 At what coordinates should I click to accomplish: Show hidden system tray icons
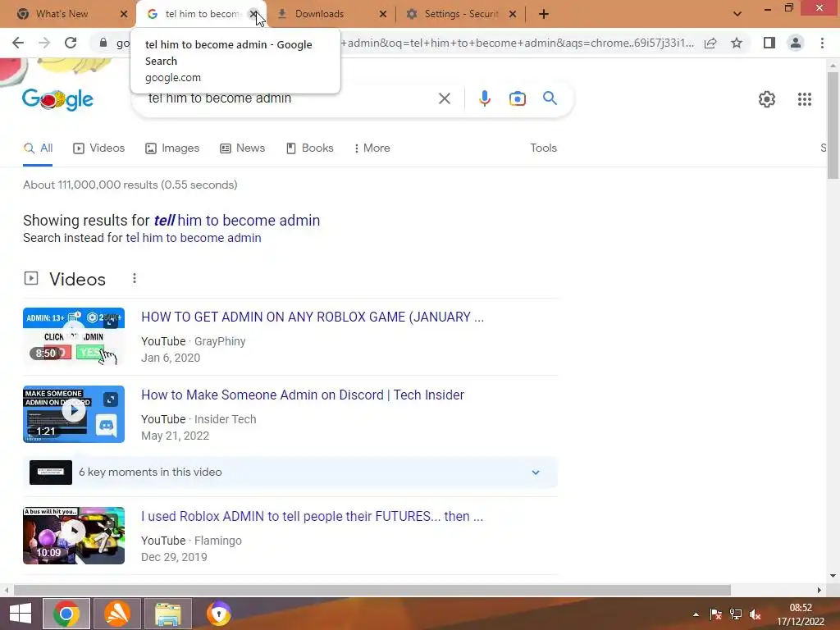pyautogui.click(x=696, y=614)
